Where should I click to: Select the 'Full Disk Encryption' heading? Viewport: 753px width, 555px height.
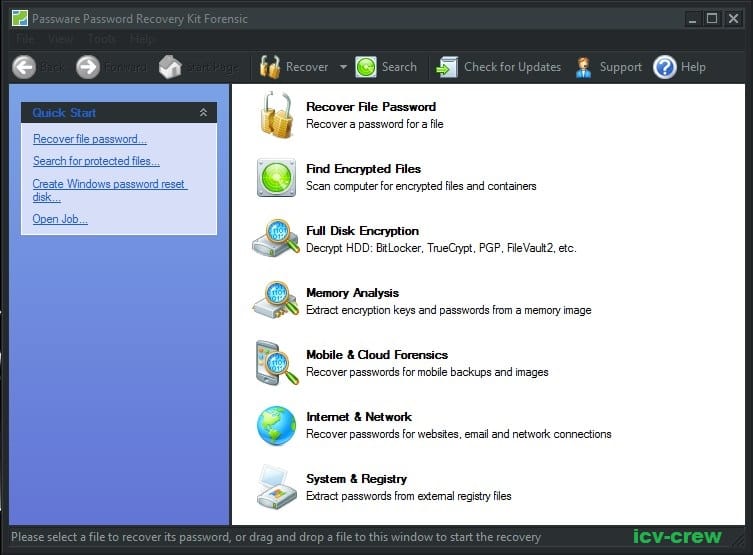pos(363,231)
